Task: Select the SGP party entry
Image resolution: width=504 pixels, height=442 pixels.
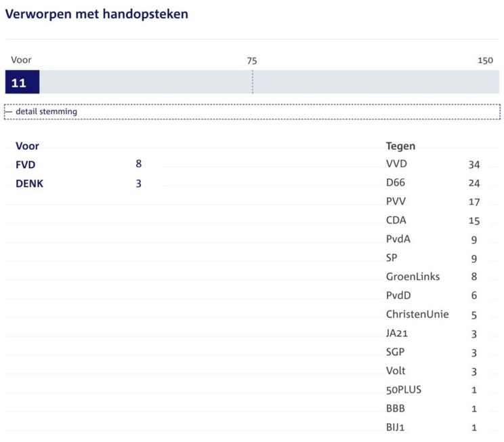Action: (395, 353)
